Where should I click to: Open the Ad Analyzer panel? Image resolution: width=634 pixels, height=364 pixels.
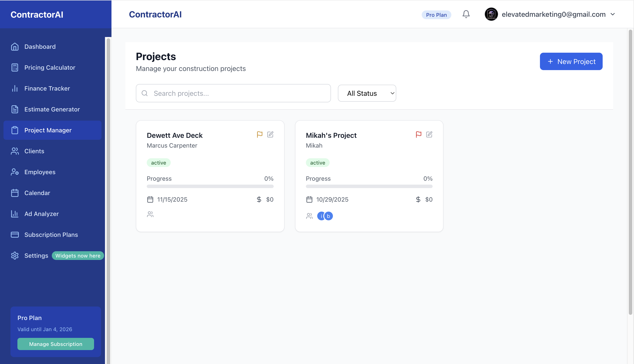tap(42, 214)
